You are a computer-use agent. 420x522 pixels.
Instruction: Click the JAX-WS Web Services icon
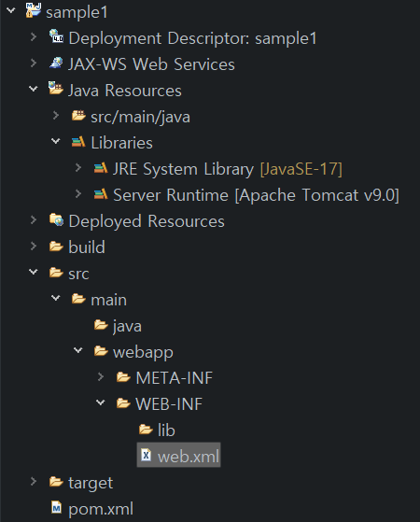tap(56, 63)
